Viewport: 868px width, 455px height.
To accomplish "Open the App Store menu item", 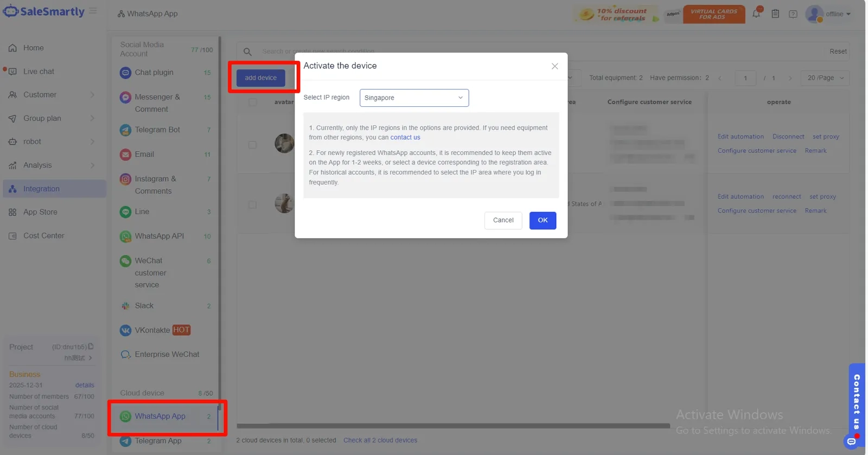I will coord(40,212).
